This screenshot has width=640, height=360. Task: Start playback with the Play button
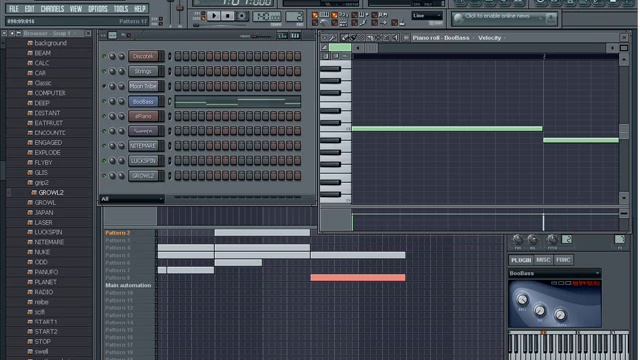pos(213,16)
